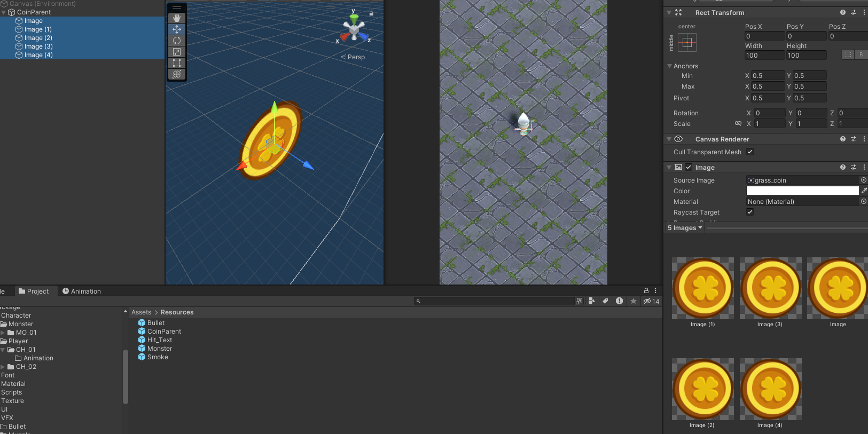The height and width of the screenshot is (434, 868).
Task: Toggle blueprint mode button in Rect Transform
Action: tap(848, 54)
